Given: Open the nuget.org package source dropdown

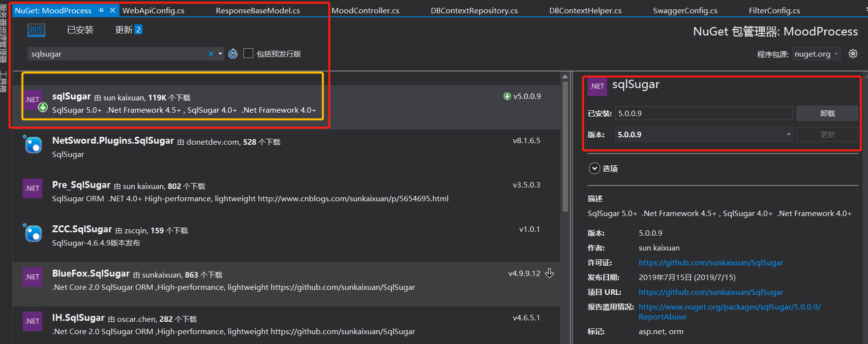Looking at the screenshot, I should click(x=816, y=54).
